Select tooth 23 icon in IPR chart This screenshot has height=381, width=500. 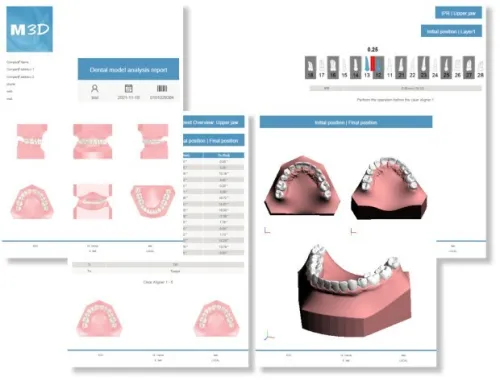click(424, 67)
